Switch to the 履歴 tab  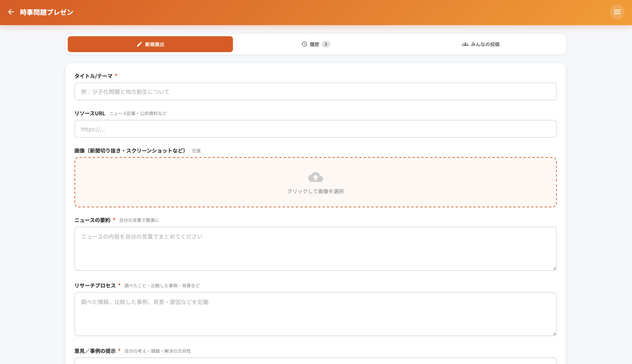click(x=314, y=44)
